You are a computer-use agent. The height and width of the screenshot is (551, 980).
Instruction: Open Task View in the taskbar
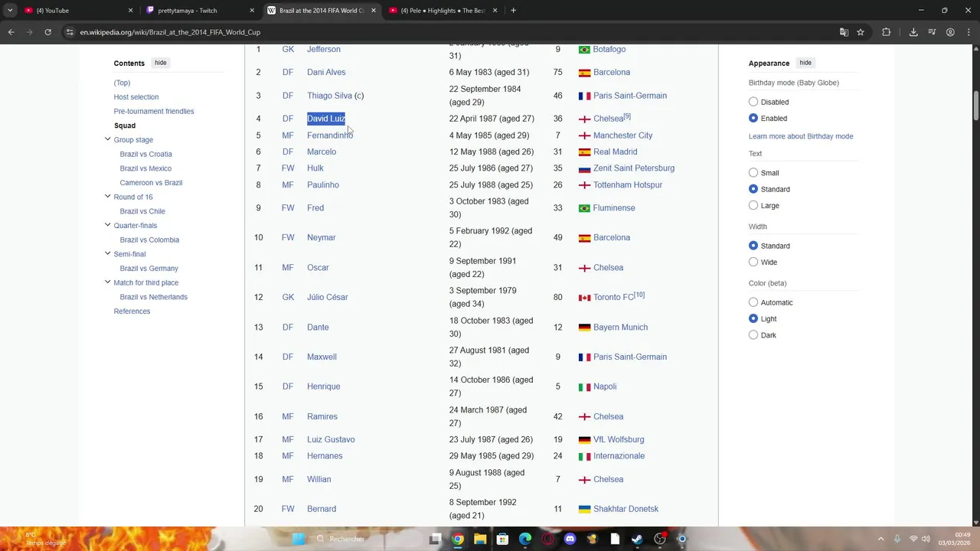click(435, 539)
